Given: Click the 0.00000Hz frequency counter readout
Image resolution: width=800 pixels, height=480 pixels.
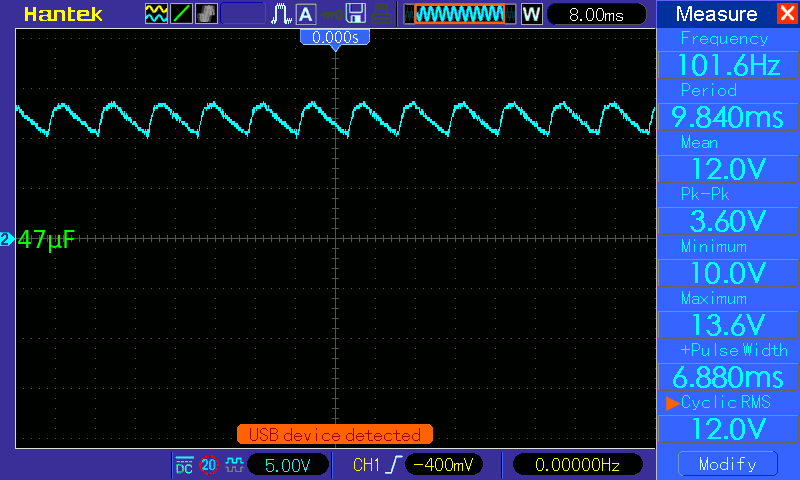Looking at the screenshot, I should pyautogui.click(x=577, y=465).
